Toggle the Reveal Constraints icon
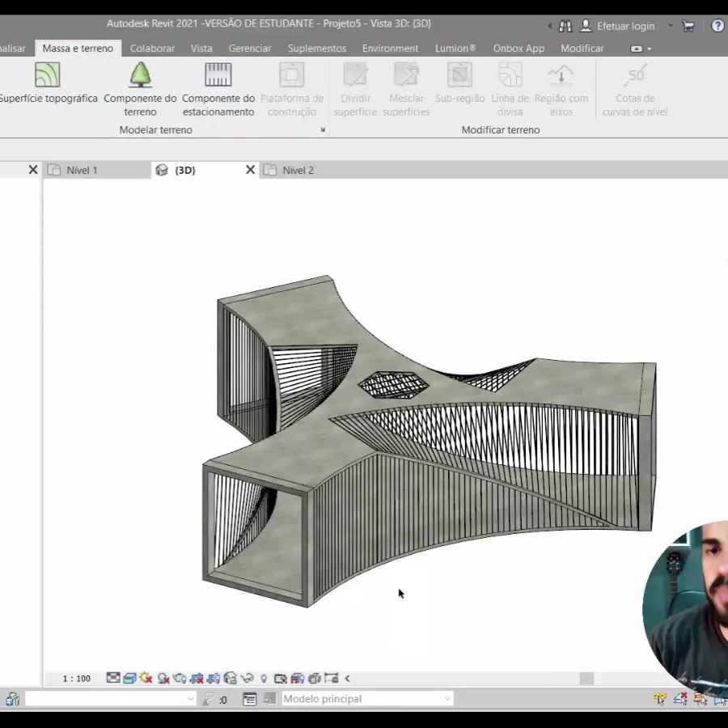The image size is (728, 728). tap(331, 678)
